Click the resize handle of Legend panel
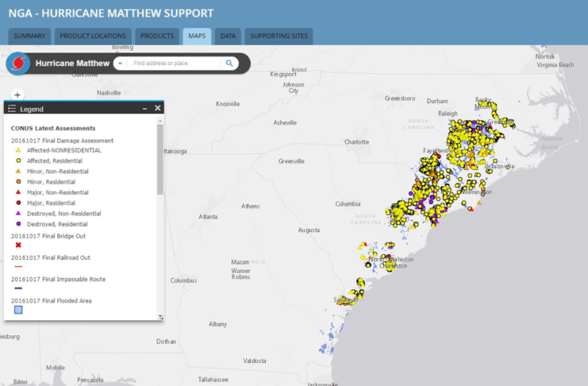This screenshot has width=588, height=386. [160, 317]
